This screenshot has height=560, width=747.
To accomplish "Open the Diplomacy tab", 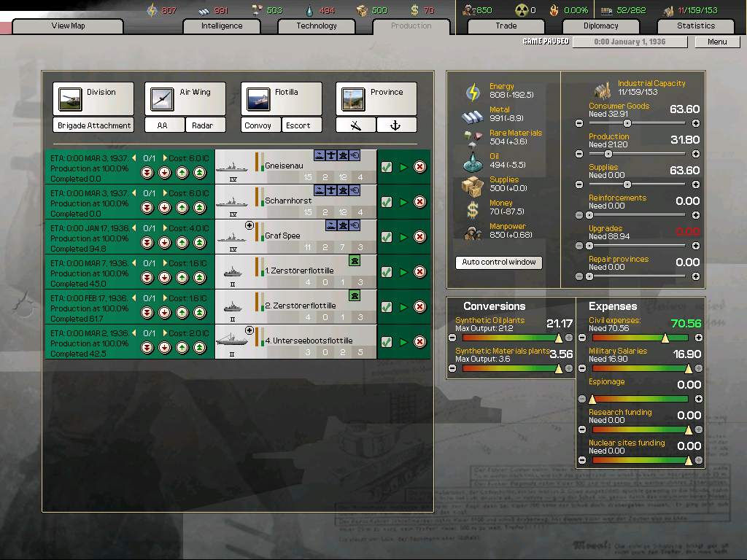I will pos(600,26).
